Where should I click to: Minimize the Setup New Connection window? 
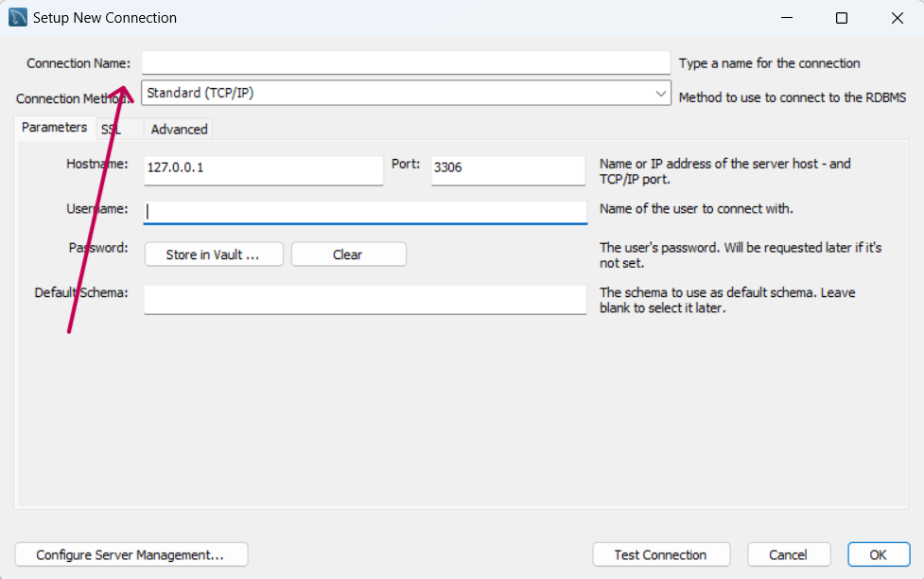pyautogui.click(x=787, y=18)
